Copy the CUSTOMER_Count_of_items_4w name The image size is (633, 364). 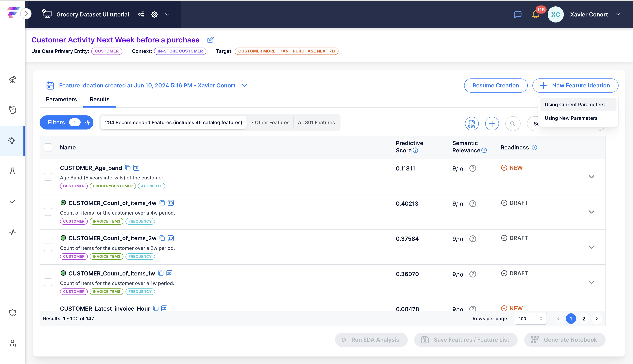162,203
